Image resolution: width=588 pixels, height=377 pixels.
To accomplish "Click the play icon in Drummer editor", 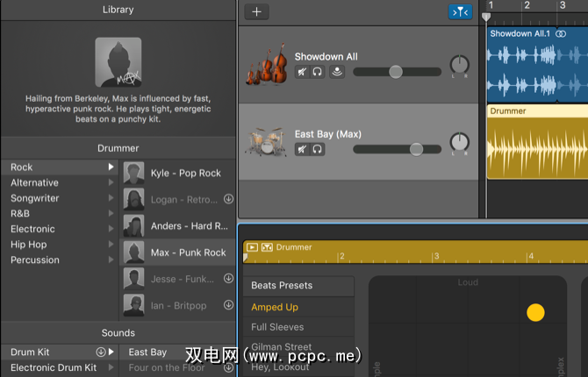I will [x=252, y=248].
